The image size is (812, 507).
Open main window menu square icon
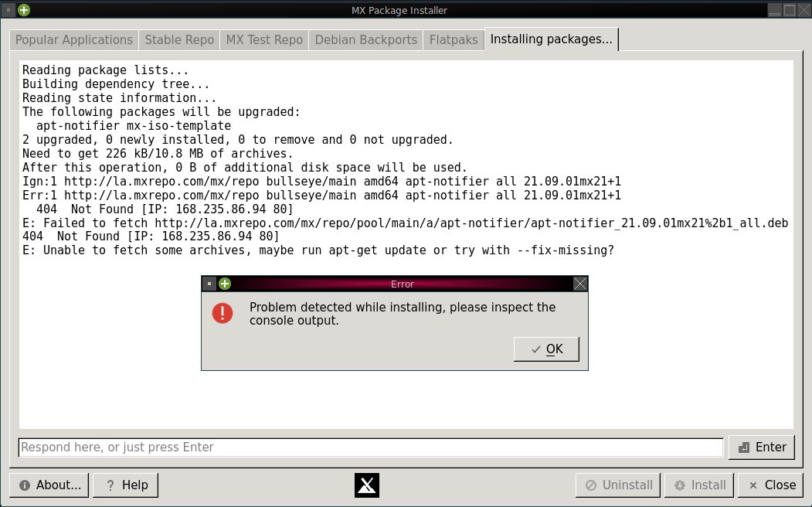[x=8, y=10]
